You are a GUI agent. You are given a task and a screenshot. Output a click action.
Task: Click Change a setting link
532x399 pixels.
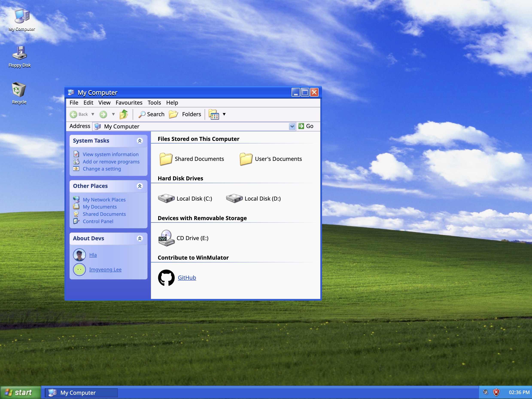coord(102,169)
